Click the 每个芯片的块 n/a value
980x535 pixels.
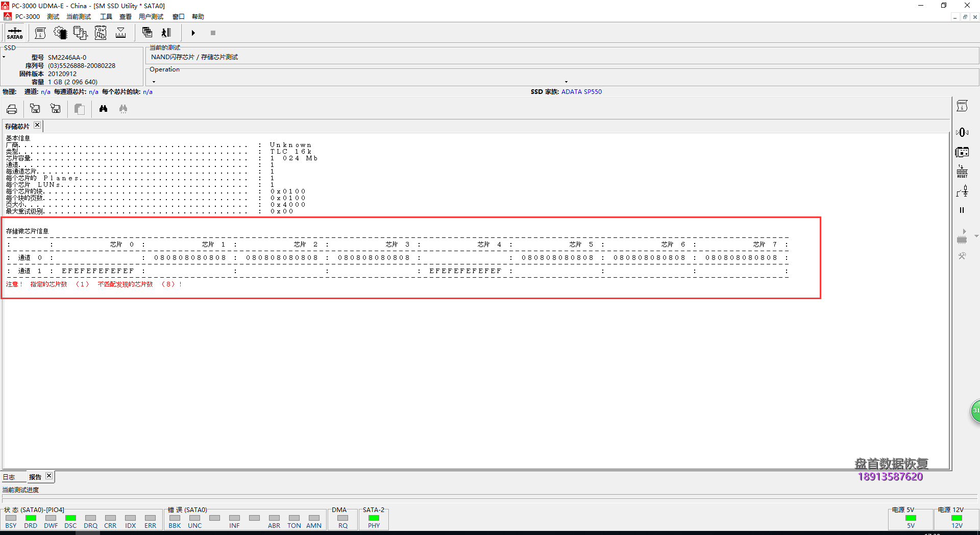(148, 92)
